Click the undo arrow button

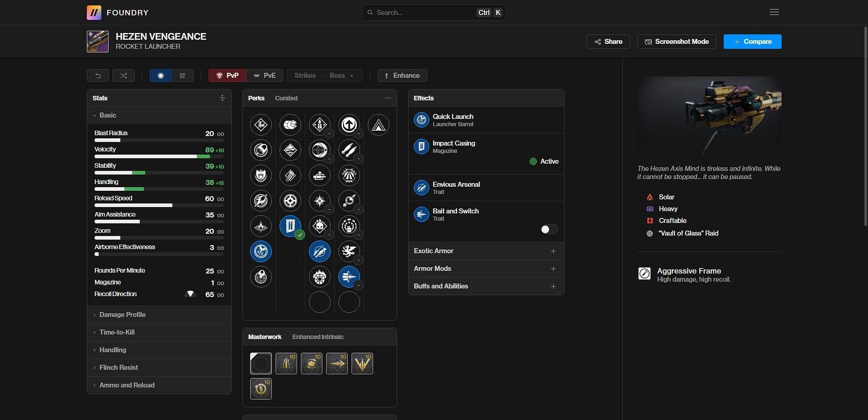[98, 76]
